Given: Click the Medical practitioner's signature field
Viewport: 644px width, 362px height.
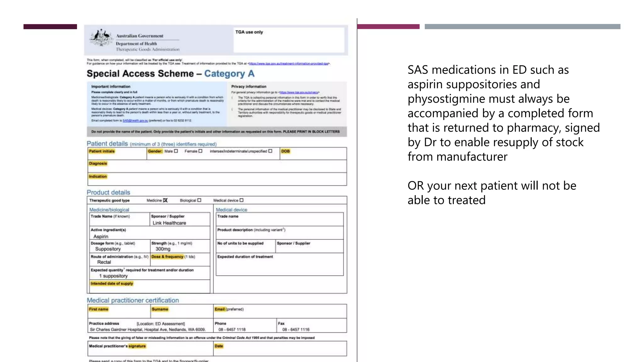Looking at the screenshot, I should point(150,348).
